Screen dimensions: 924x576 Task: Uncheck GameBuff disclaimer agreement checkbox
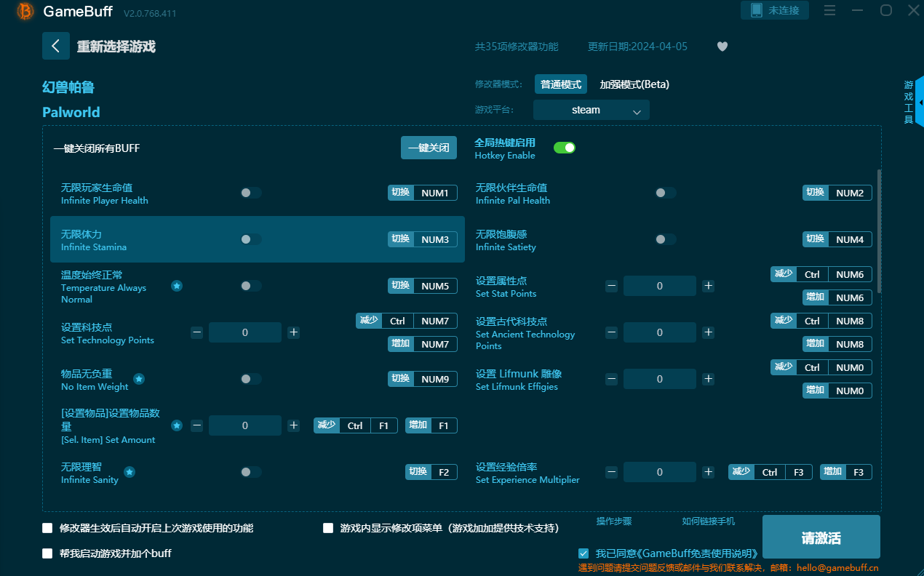pos(584,553)
